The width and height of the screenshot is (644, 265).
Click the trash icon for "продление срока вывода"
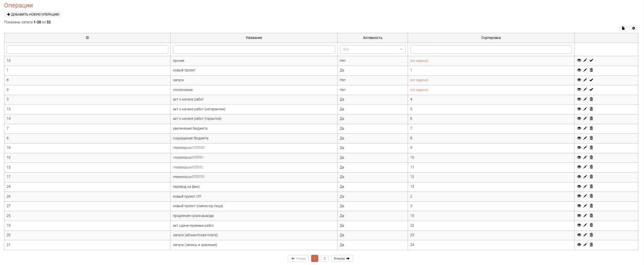591,216
